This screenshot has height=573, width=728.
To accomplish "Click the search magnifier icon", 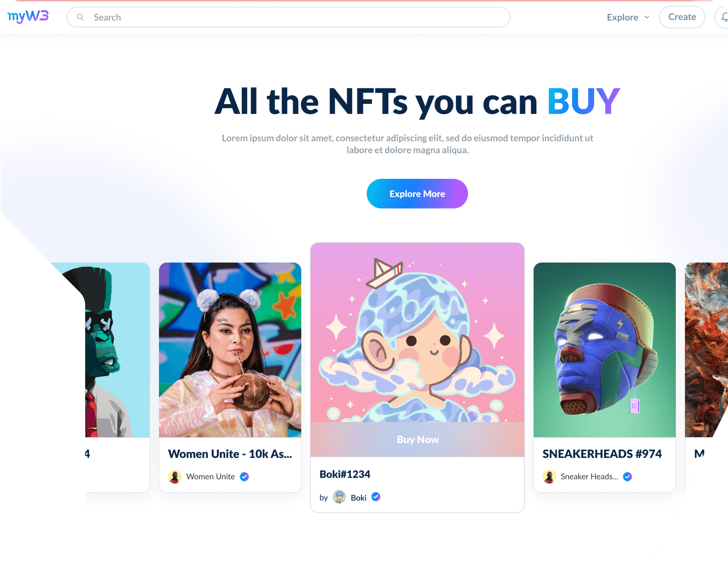I will 80,17.
